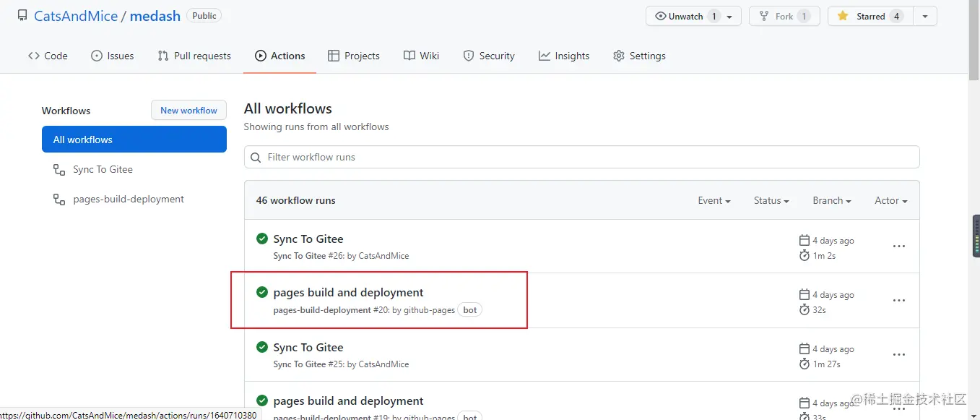Click the star icon in the Starred button
980x420 pixels.
coord(843,16)
